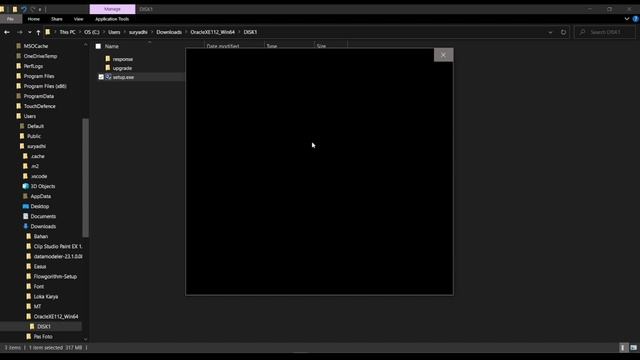The height and width of the screenshot is (360, 640).
Task: Click the Refresh button beside the address bar
Action: (x=563, y=32)
